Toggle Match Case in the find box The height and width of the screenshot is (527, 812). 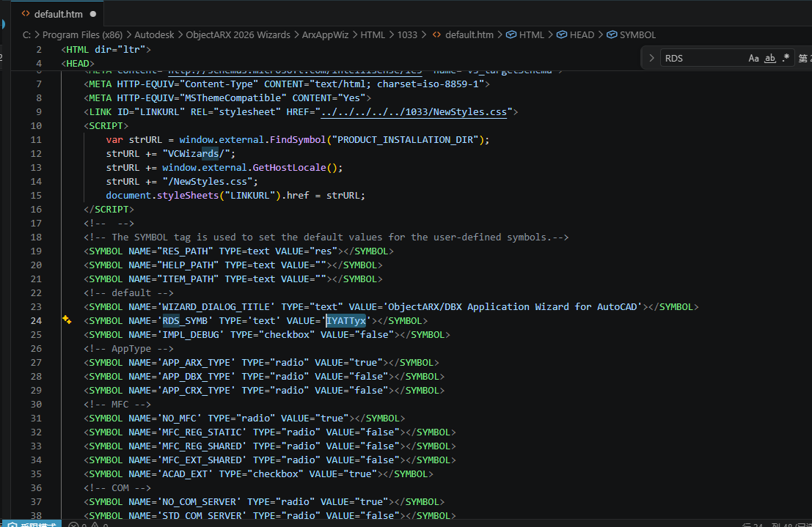(x=753, y=58)
